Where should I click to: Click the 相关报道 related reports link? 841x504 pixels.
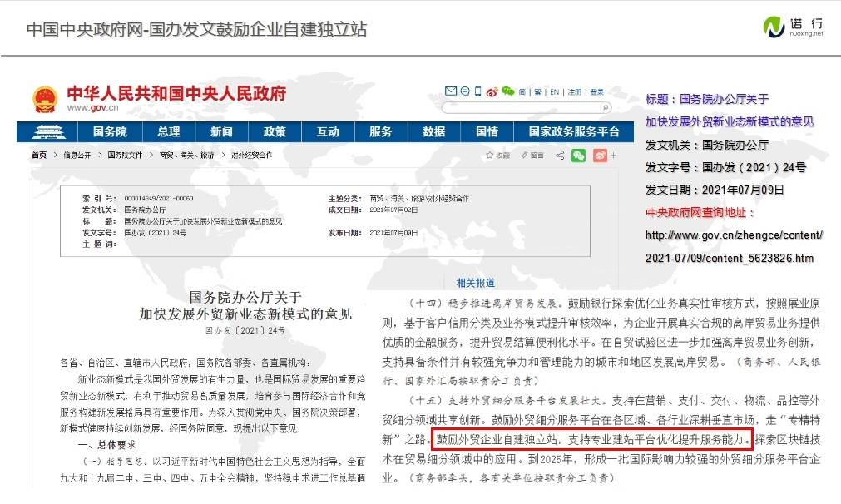tap(476, 283)
